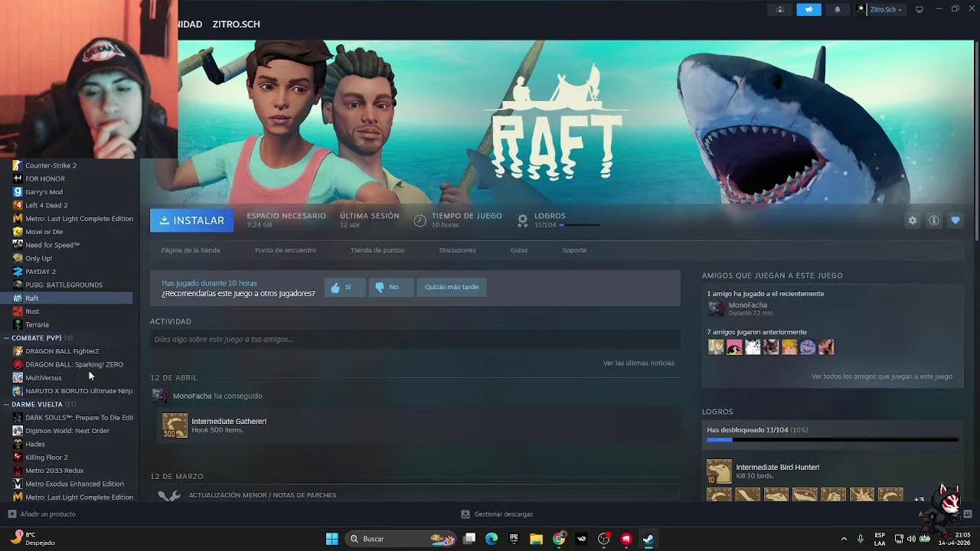
Task: Show hidden system tray icons chevron
Action: 844,539
